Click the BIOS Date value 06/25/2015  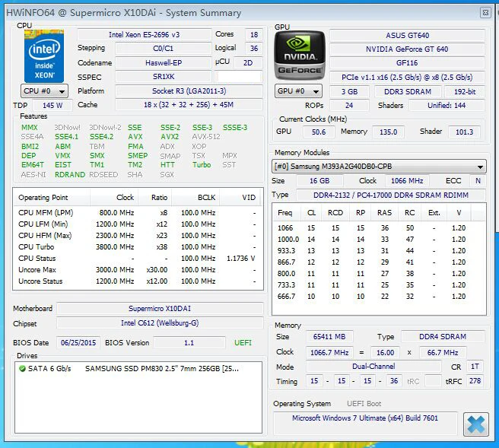(x=78, y=343)
